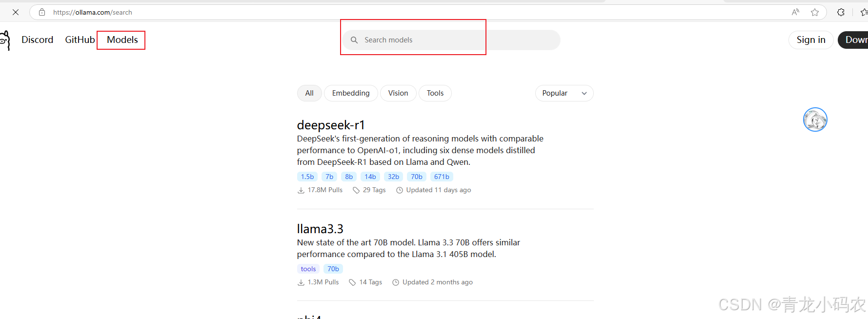Click the floating round assistant icon
The width and height of the screenshot is (868, 319).
coord(815,120)
